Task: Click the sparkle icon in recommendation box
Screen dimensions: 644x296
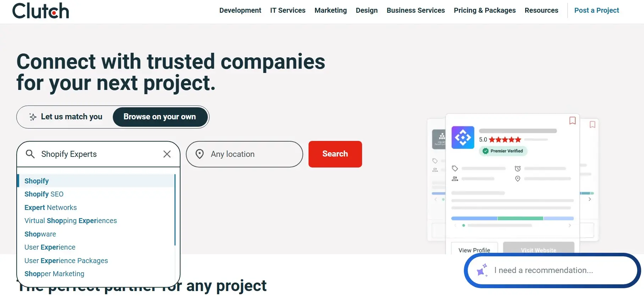Action: click(x=482, y=270)
